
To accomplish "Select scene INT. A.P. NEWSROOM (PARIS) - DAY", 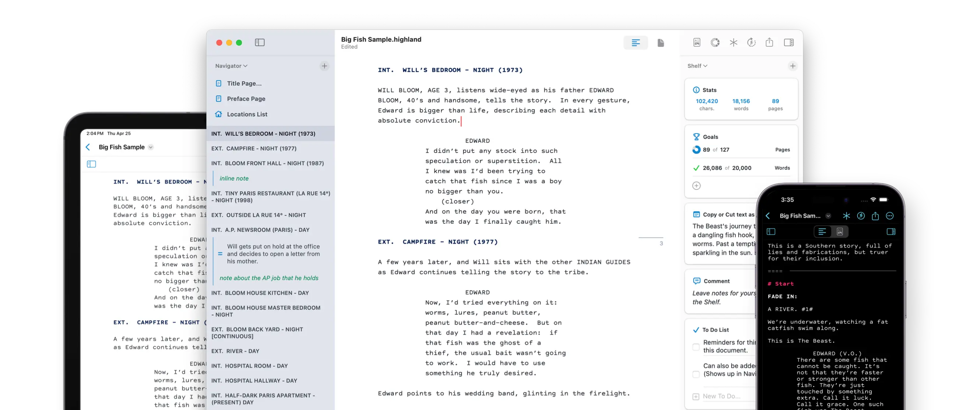I will tap(270, 230).
